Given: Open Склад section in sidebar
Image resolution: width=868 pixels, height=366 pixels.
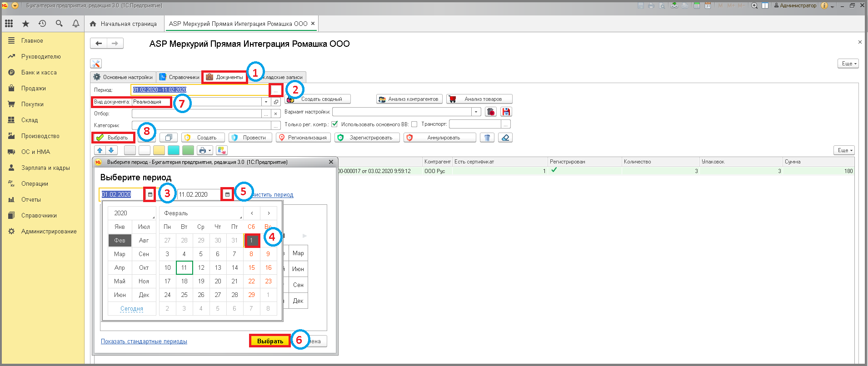Looking at the screenshot, I should [30, 120].
